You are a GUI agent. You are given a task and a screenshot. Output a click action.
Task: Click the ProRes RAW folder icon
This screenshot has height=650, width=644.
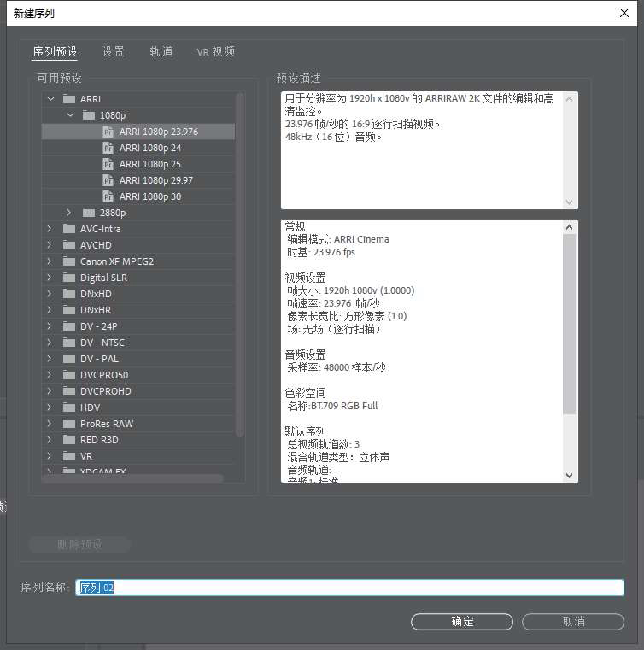click(69, 424)
